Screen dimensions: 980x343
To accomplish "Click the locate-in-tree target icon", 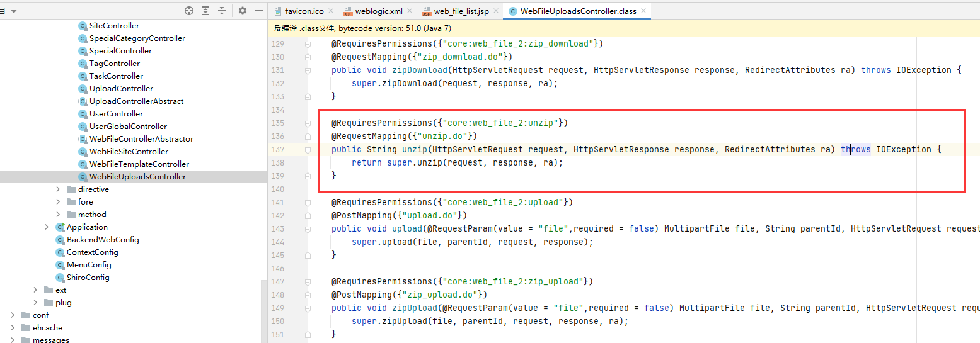I will pos(189,11).
